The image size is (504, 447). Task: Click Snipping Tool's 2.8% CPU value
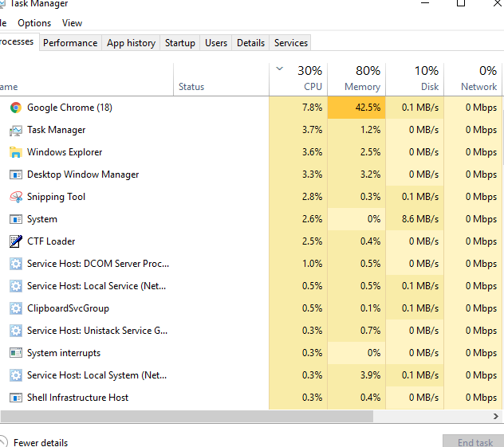(312, 197)
